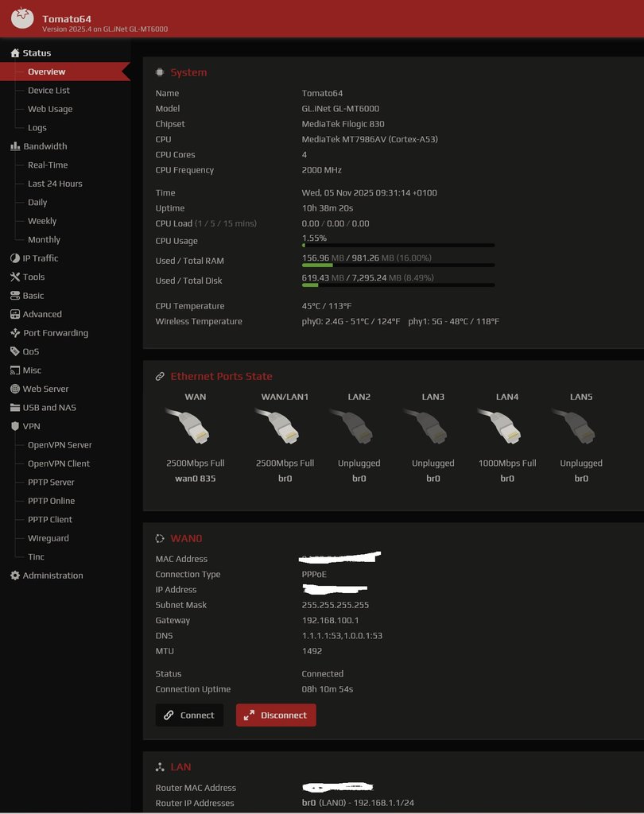Click the Web Server globe icon
The image size is (644, 814).
pos(15,389)
